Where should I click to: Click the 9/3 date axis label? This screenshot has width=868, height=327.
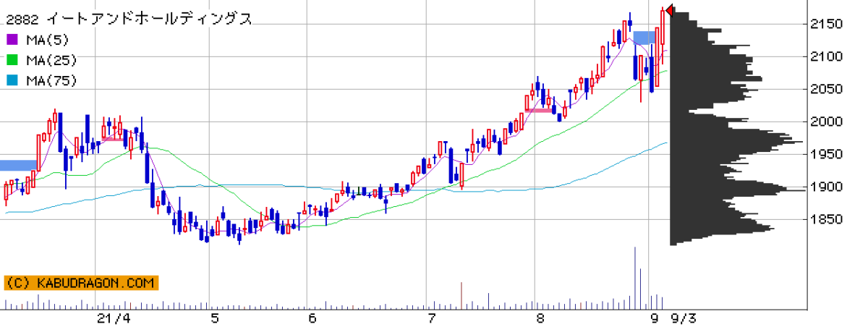(684, 318)
